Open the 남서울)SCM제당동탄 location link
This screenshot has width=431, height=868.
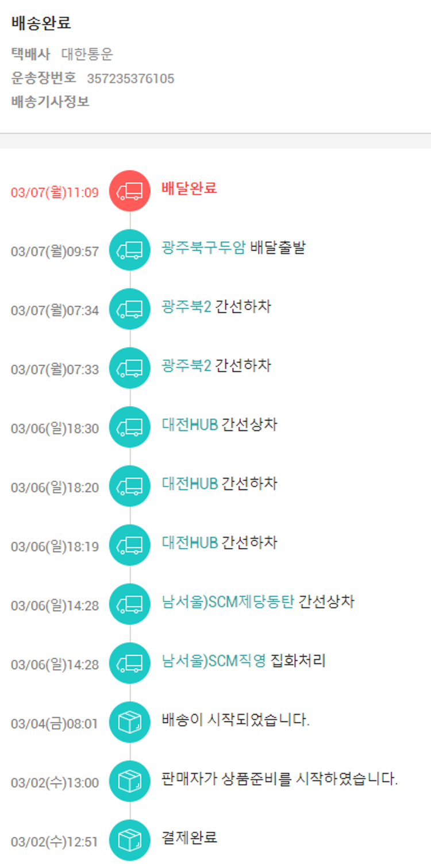click(228, 601)
